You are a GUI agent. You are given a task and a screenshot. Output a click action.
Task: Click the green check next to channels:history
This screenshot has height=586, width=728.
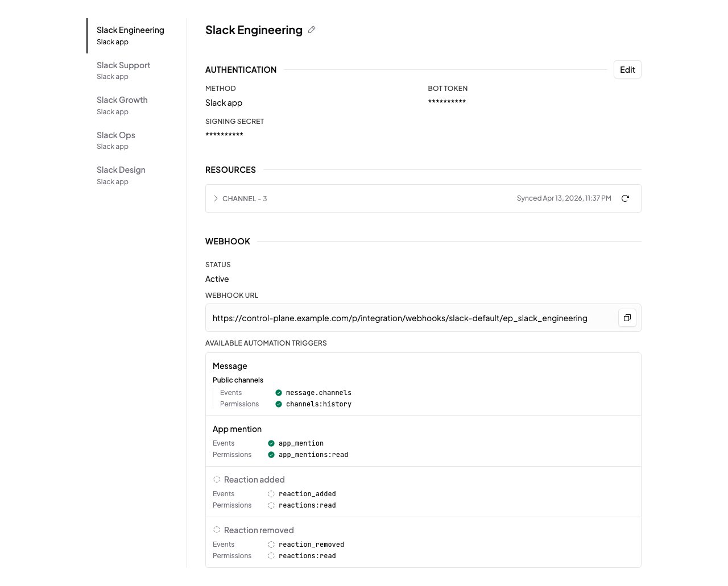(x=279, y=404)
